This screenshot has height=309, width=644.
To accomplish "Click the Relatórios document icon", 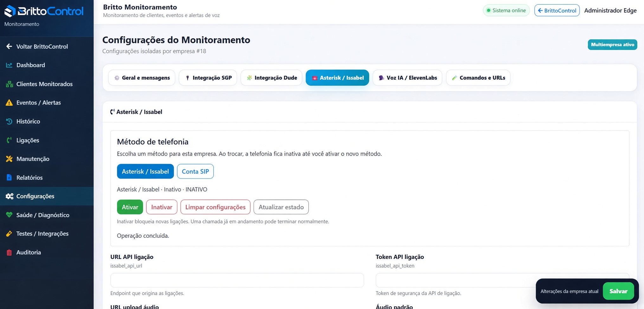I will point(9,177).
